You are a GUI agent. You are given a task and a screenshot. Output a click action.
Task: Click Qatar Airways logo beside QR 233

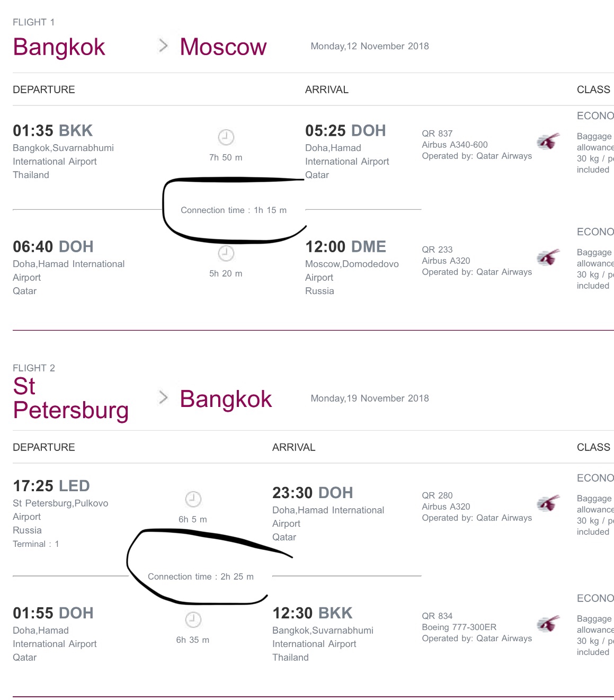tap(548, 257)
